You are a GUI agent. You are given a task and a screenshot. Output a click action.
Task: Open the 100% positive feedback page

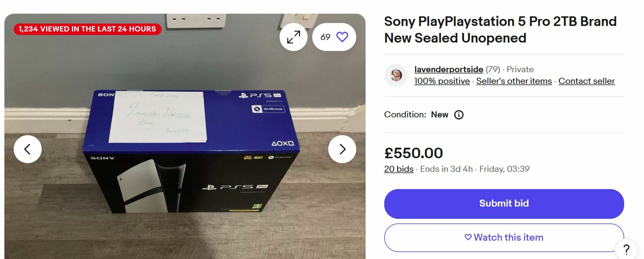(x=441, y=81)
